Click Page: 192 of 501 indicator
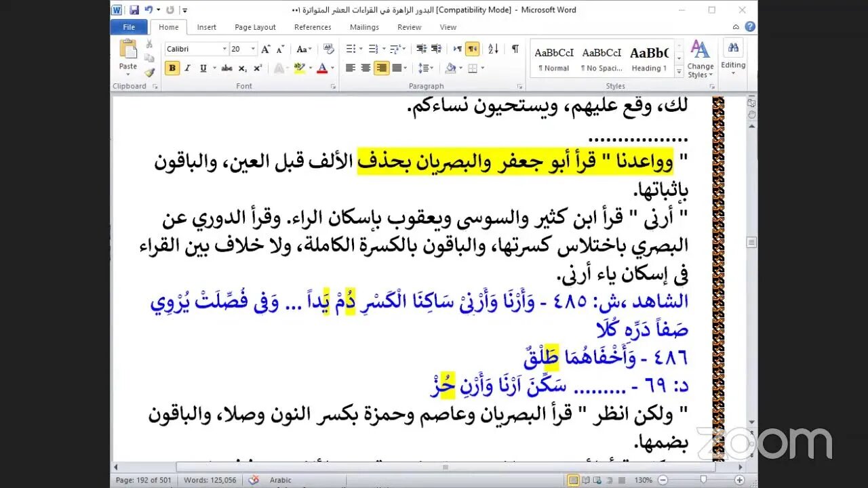This screenshot has width=868, height=488. pos(143,481)
